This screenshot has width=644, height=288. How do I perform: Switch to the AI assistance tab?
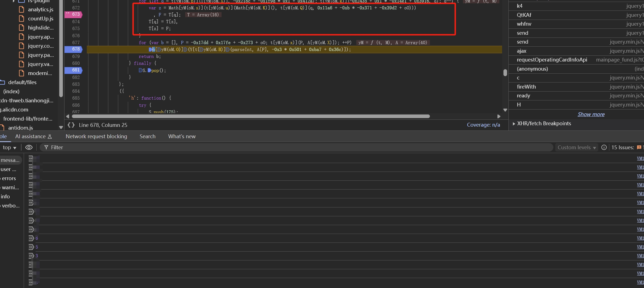(x=33, y=136)
